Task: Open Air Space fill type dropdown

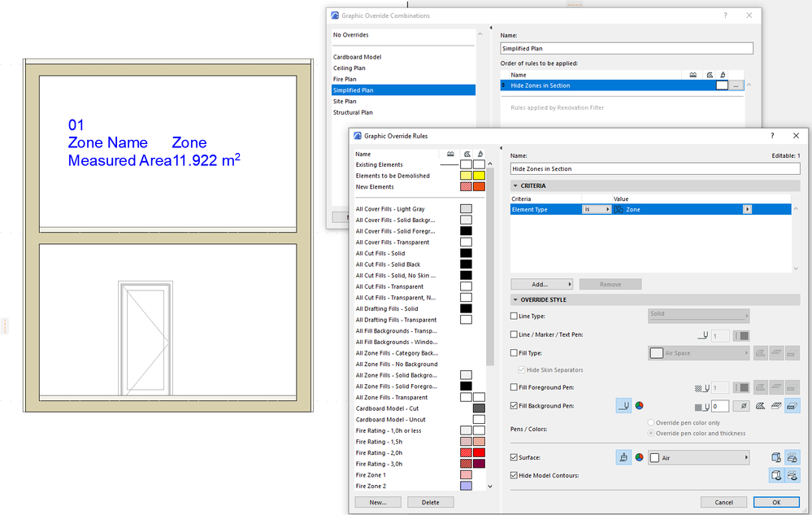Action: [x=698, y=353]
